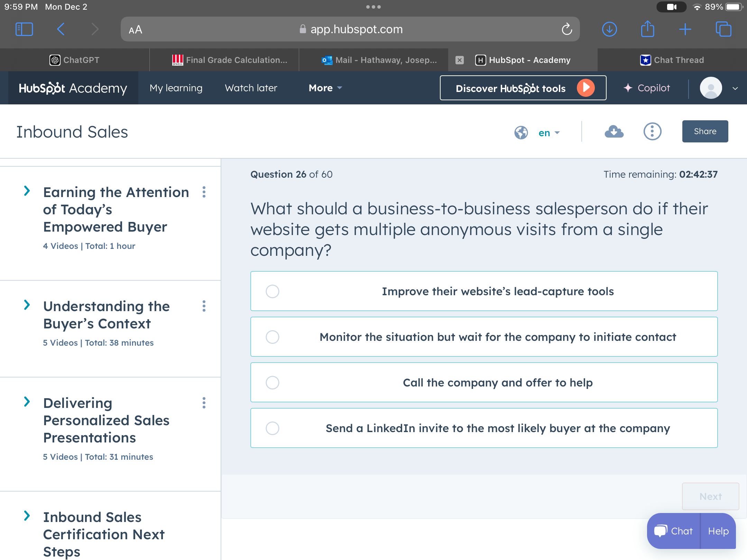This screenshot has height=560, width=747.
Task: Select "Improve their website's lead-capture tools" radio
Action: [273, 291]
